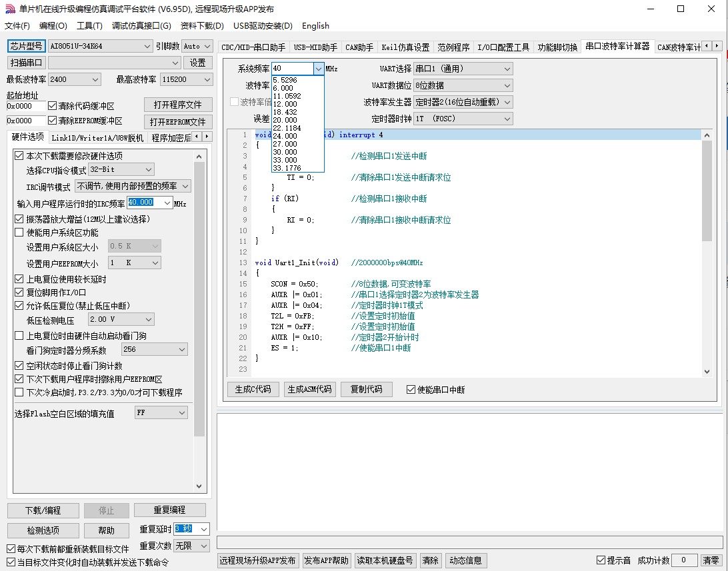Open 工具(T) menu
Image resolution: width=728 pixels, height=571 pixels.
89,26
